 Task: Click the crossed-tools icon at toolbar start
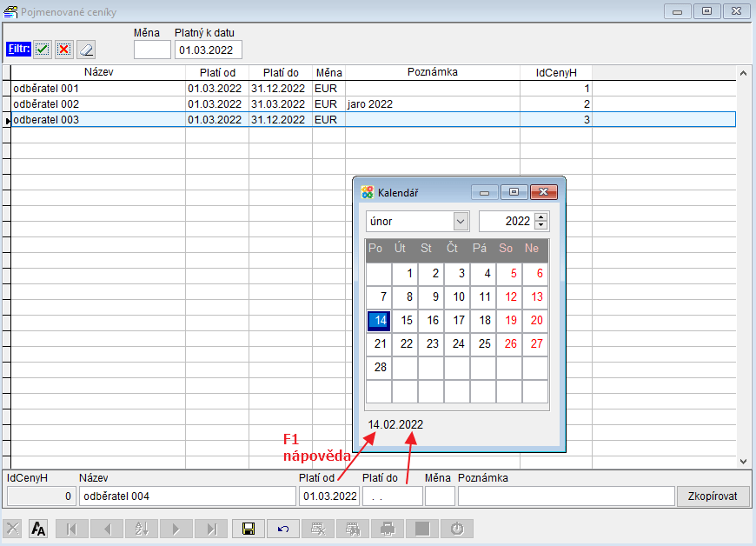[x=13, y=529]
